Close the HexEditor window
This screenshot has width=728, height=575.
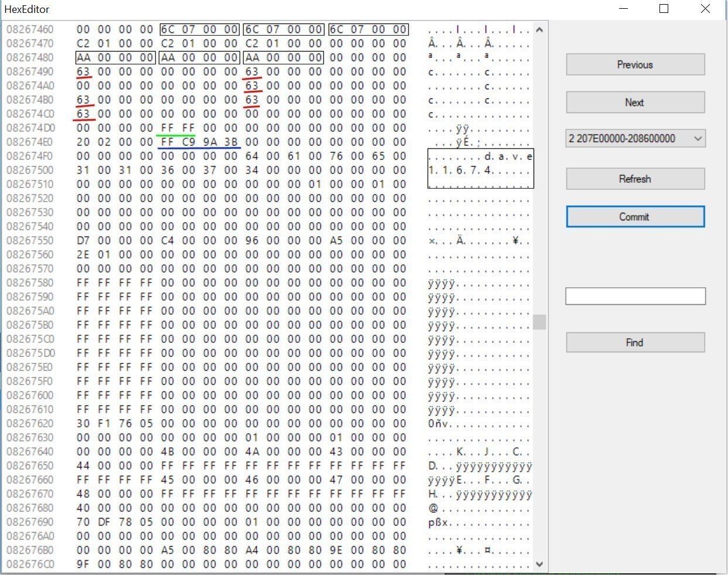point(706,9)
